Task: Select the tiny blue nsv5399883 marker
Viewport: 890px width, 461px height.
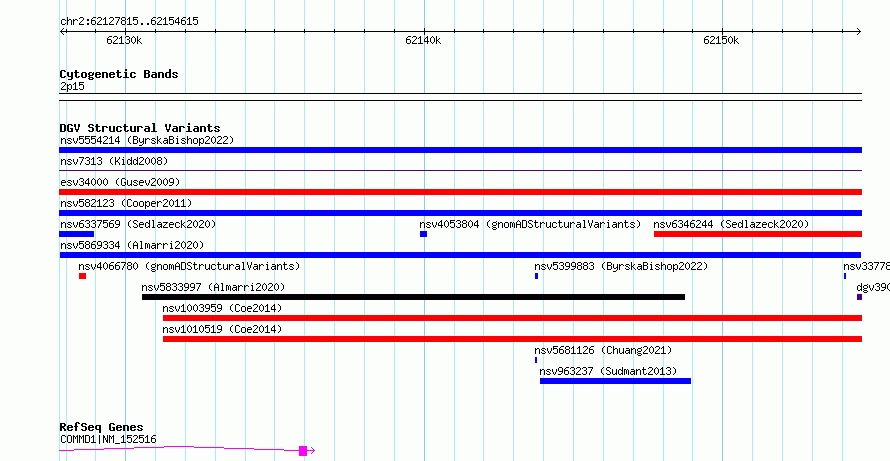Action: tap(536, 276)
